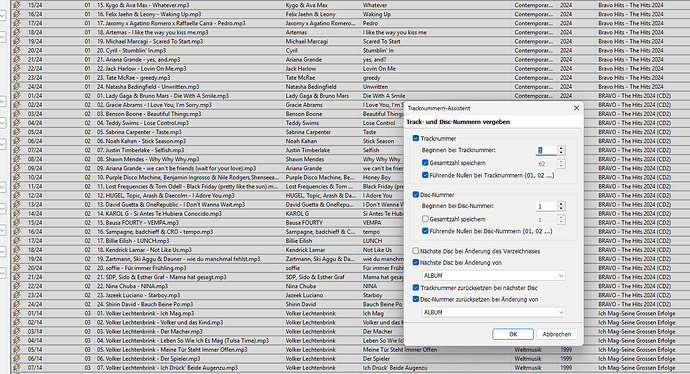This screenshot has height=374, width=690.
Task: Click artist cell 'Jazeek Luciano'
Action: (x=304, y=295)
